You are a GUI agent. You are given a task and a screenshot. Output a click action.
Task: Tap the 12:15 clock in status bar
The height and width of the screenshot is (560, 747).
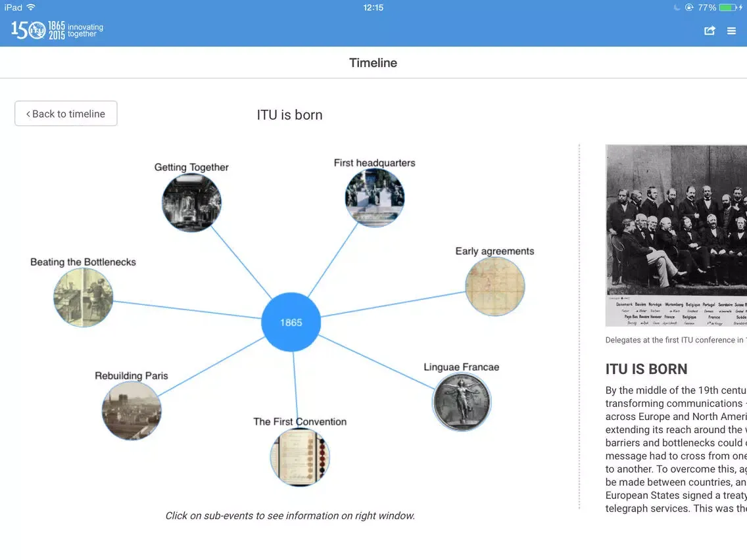coord(373,8)
